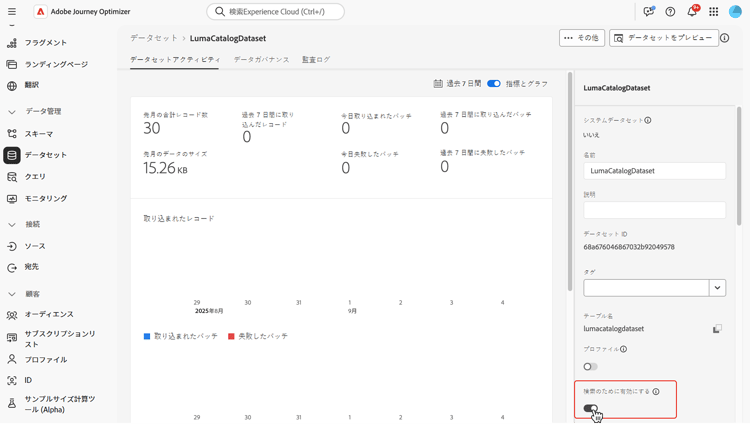Go back to データセット breadcrumb

(x=154, y=38)
